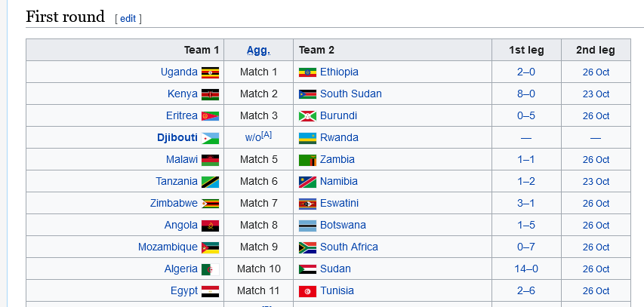Click the Burundi flag icon
Screen dimensions: 644x307
307,116
